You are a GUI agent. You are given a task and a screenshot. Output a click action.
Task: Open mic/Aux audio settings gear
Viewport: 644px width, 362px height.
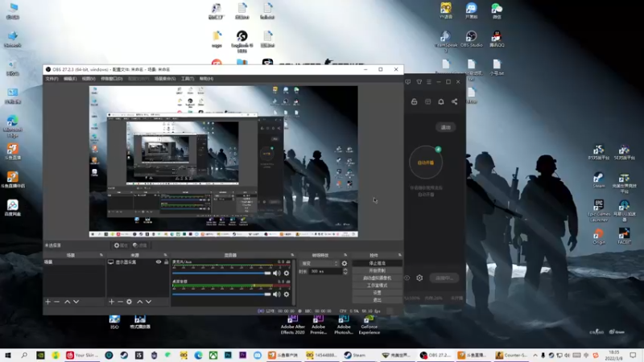(287, 273)
